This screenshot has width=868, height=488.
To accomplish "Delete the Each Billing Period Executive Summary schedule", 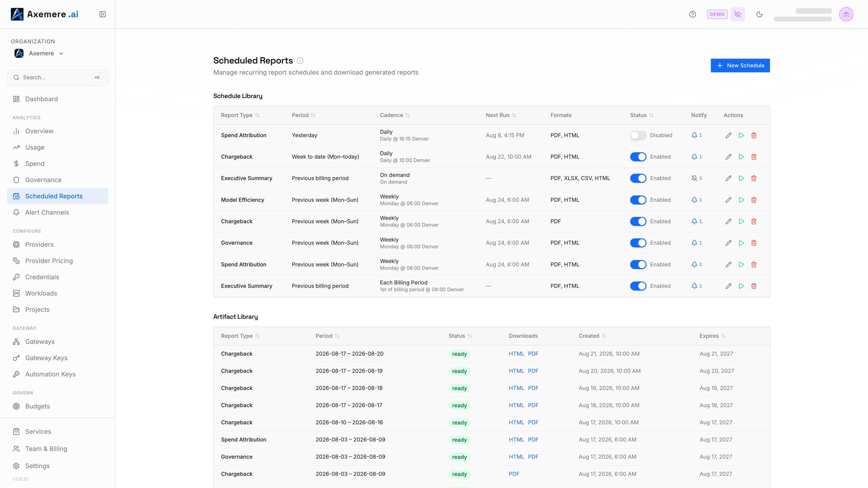I will [x=754, y=286].
